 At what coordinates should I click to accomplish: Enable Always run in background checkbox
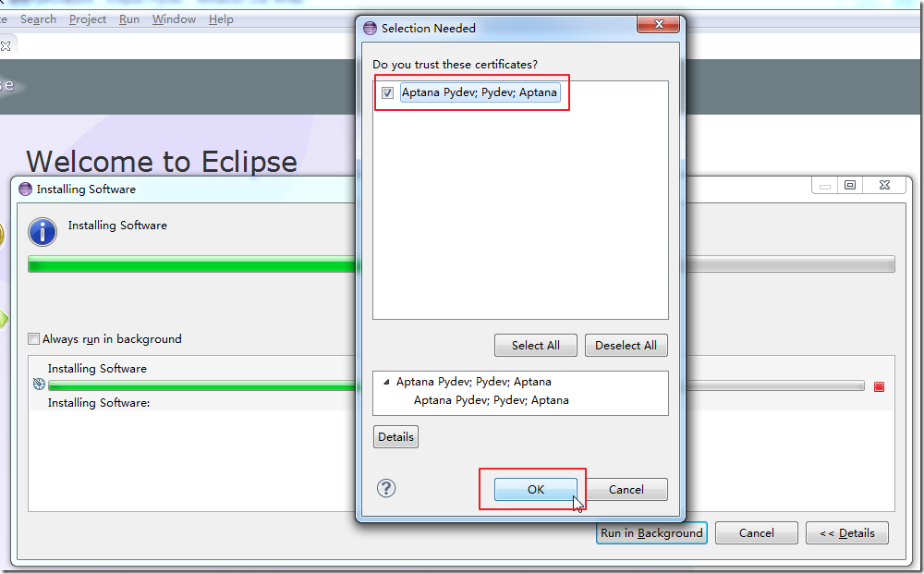click(x=33, y=339)
